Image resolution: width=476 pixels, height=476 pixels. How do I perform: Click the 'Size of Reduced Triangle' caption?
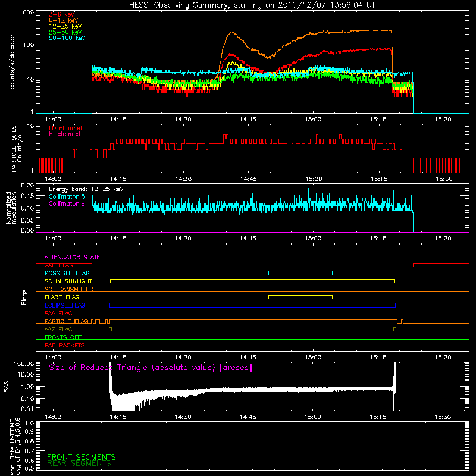tap(151, 368)
